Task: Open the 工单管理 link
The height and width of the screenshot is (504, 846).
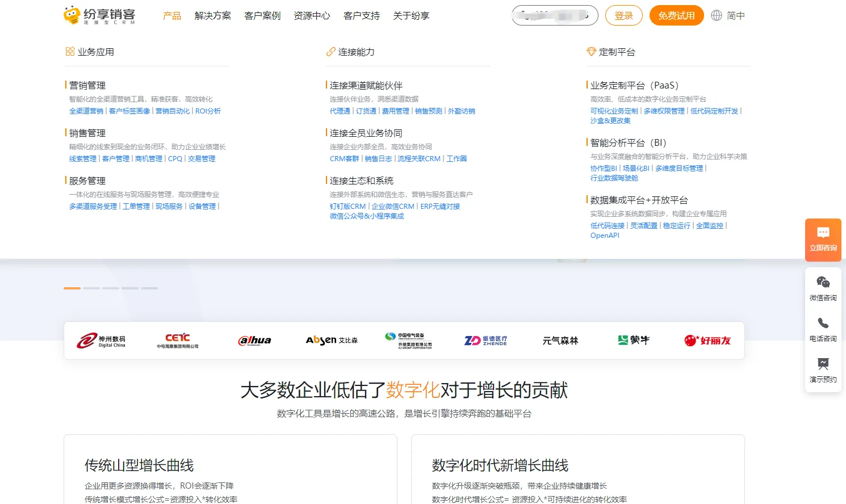Action: click(136, 207)
